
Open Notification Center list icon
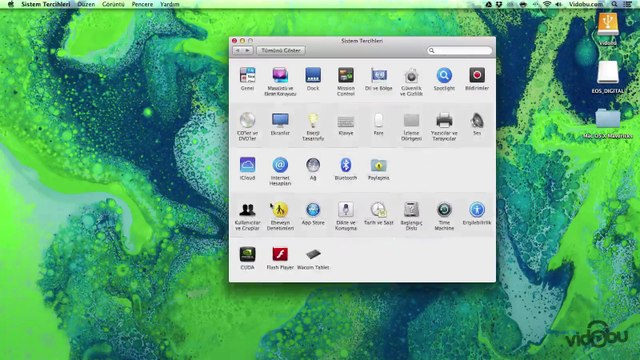click(627, 4)
